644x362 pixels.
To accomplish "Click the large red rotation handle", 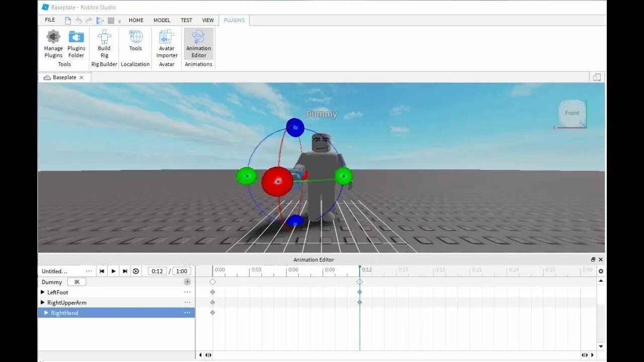I will 277,182.
